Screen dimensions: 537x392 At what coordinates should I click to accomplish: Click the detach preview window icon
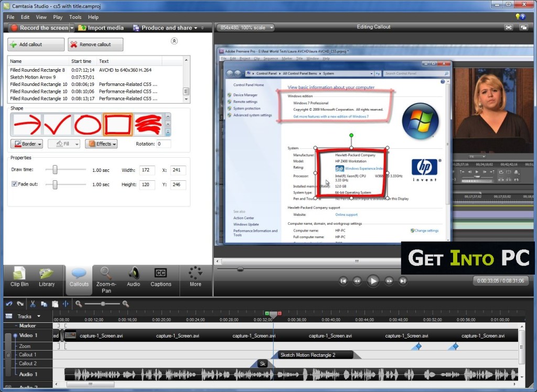(x=523, y=27)
